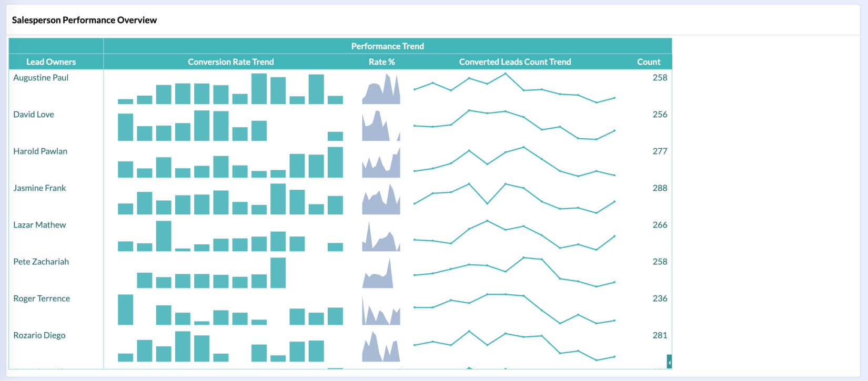Click the Performance Trend header
The width and height of the screenshot is (868, 381).
(x=388, y=46)
